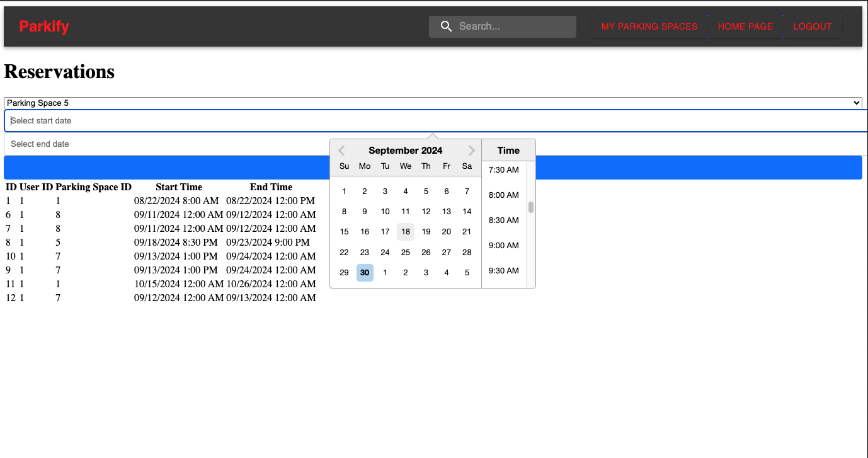
Task: Click the search magnifier icon
Action: point(446,26)
